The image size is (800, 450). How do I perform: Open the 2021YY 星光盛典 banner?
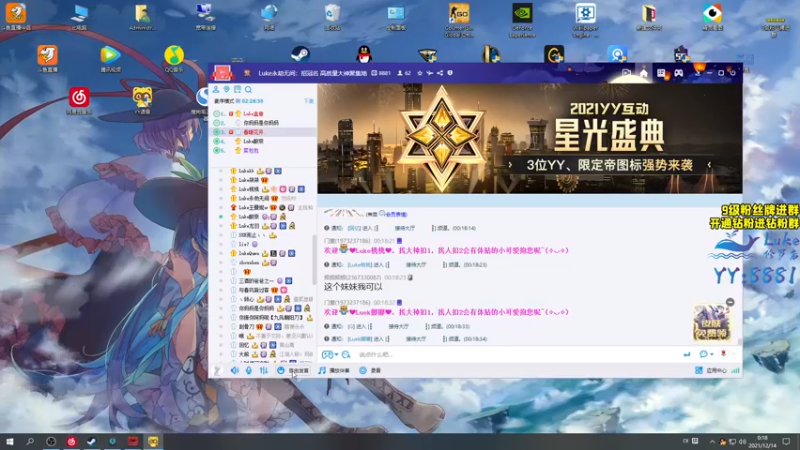pos(530,138)
